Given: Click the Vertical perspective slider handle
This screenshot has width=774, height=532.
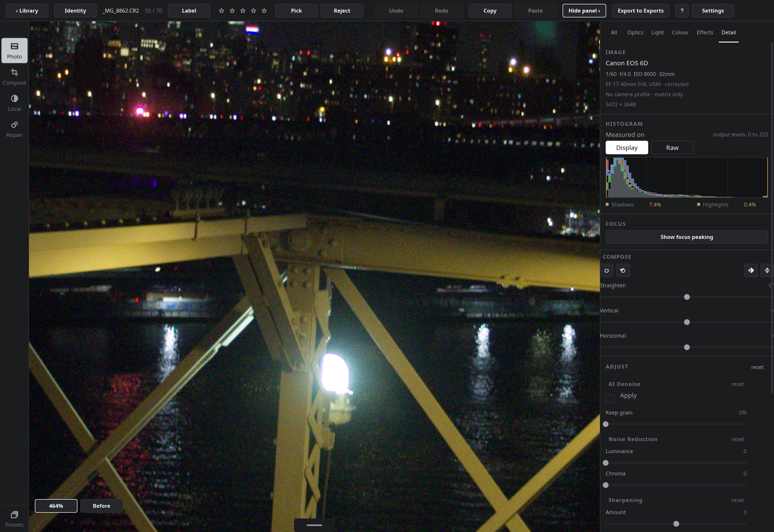Looking at the screenshot, I should point(687,322).
